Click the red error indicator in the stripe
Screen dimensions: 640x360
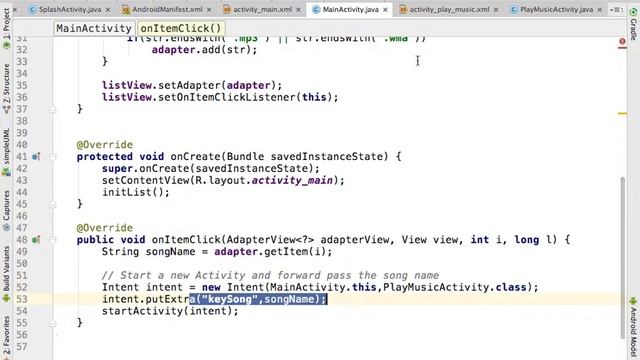[622, 41]
